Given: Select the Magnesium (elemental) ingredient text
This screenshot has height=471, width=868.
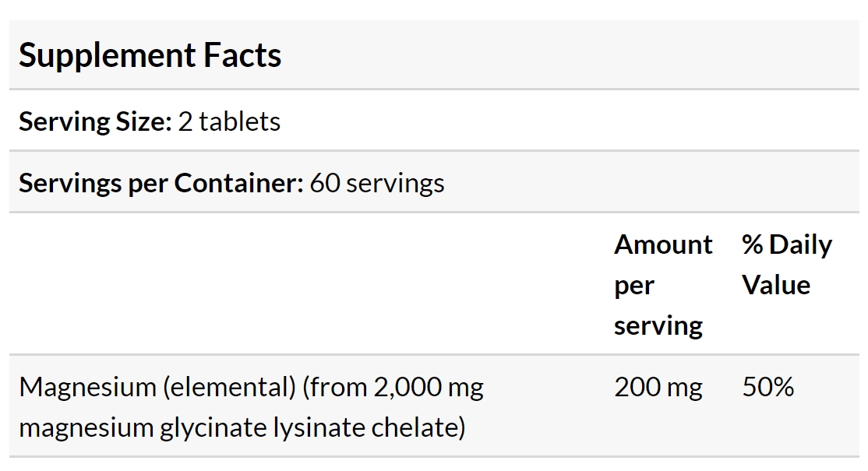Looking at the screenshot, I should [x=157, y=387].
